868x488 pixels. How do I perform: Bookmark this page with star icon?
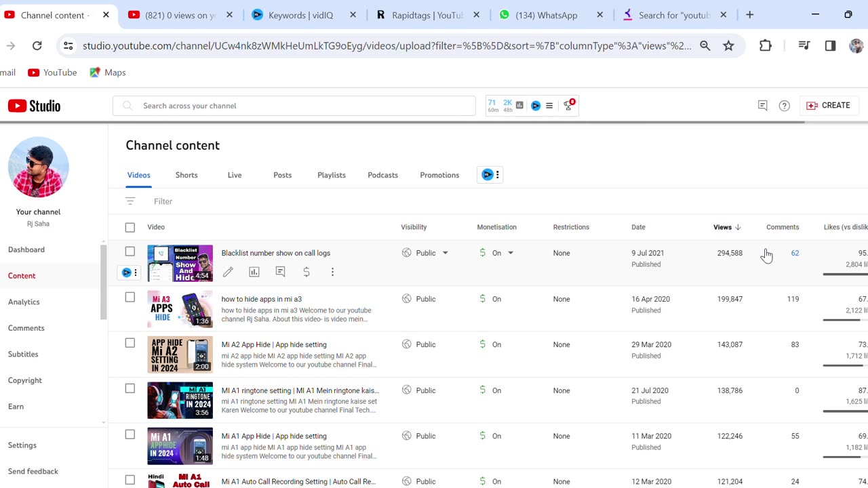[728, 45]
